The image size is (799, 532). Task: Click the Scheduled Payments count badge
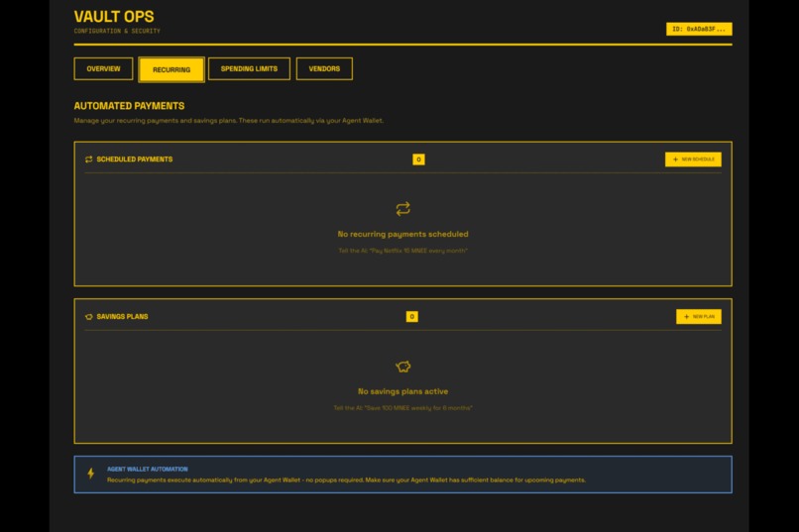point(418,160)
